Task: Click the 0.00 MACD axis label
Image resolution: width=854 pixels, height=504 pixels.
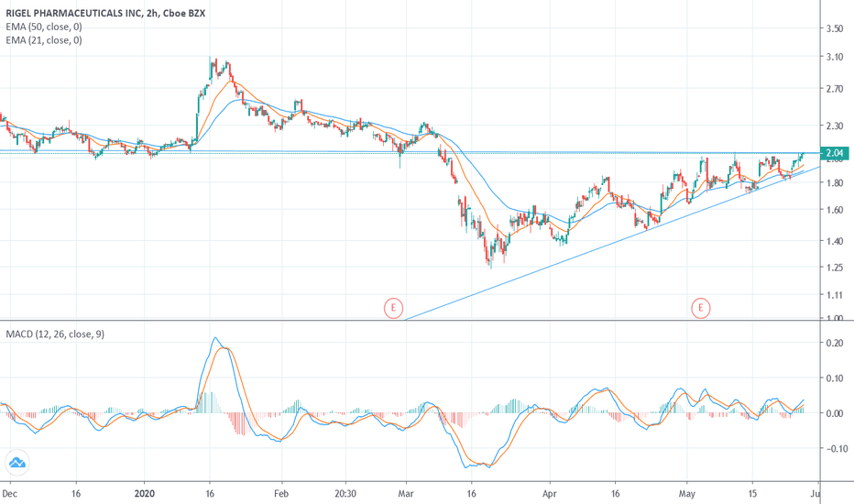Action: [835, 413]
